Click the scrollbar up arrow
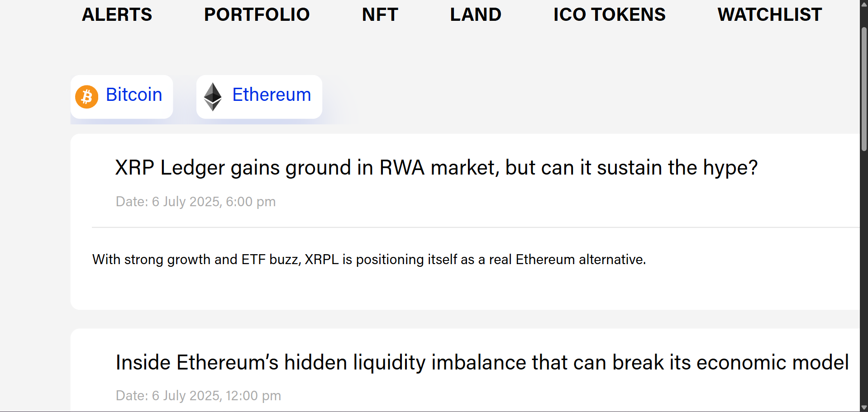The width and height of the screenshot is (868, 412). (864, 4)
